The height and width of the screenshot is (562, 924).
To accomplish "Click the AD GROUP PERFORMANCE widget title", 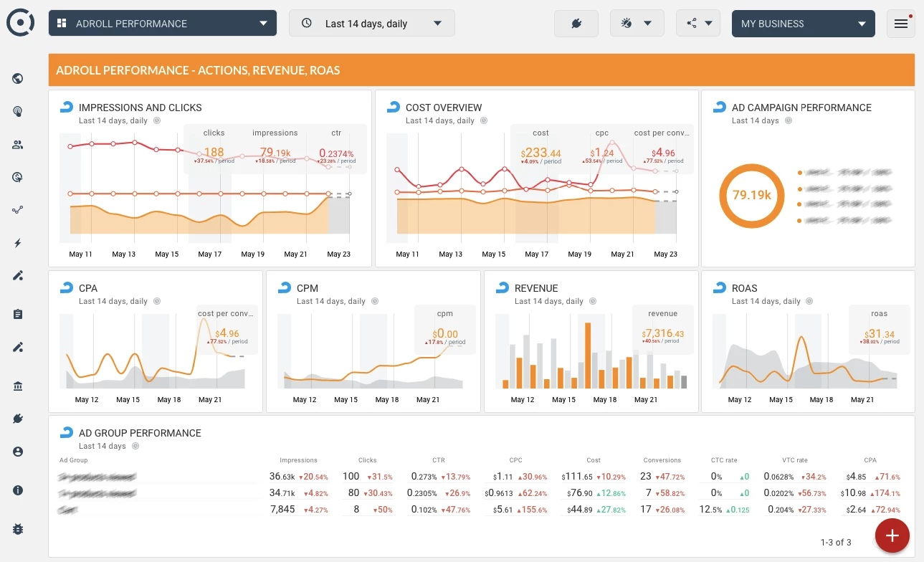I will click(x=140, y=433).
